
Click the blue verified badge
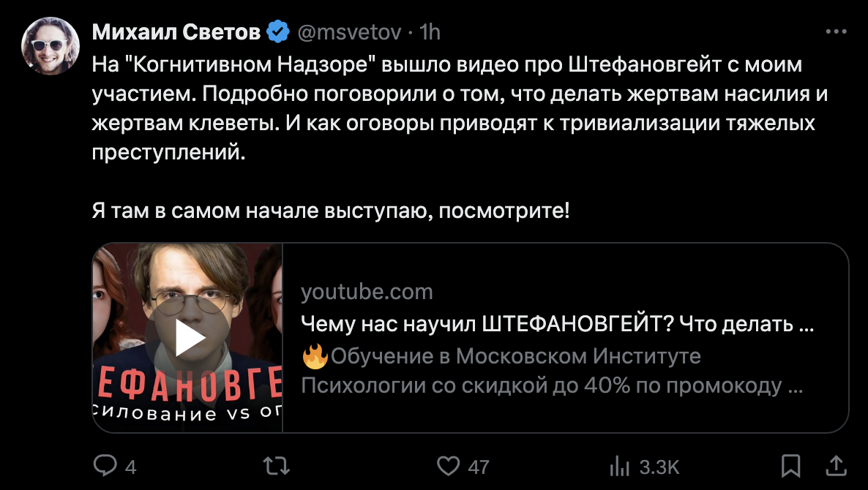277,32
